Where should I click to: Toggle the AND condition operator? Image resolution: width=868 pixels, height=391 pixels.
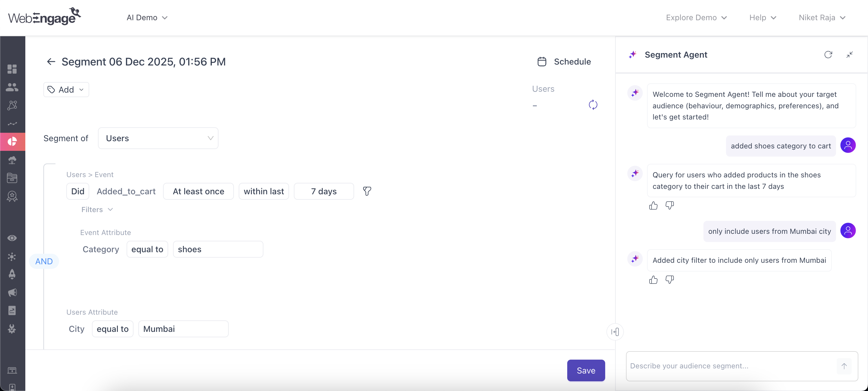click(44, 262)
